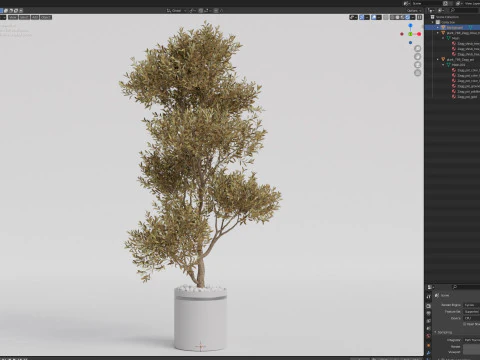The image size is (480, 360).
Task: Open the Device dropdown
Action: click(x=471, y=318)
